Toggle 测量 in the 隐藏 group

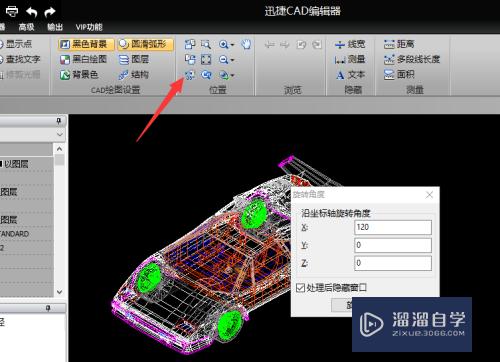tap(350, 59)
